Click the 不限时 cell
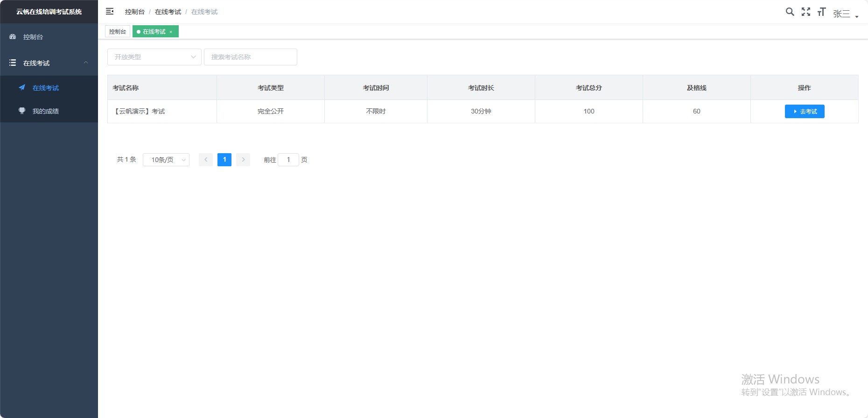Viewport: 868px width, 418px height. (376, 111)
